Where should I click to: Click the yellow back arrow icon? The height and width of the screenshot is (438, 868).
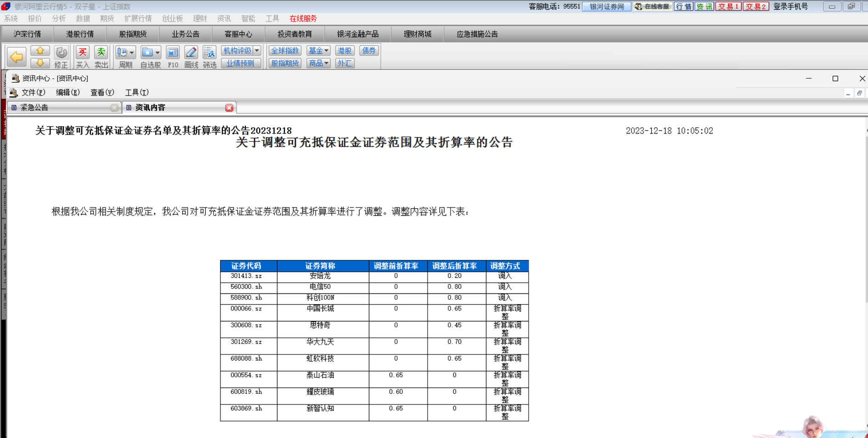coord(17,57)
